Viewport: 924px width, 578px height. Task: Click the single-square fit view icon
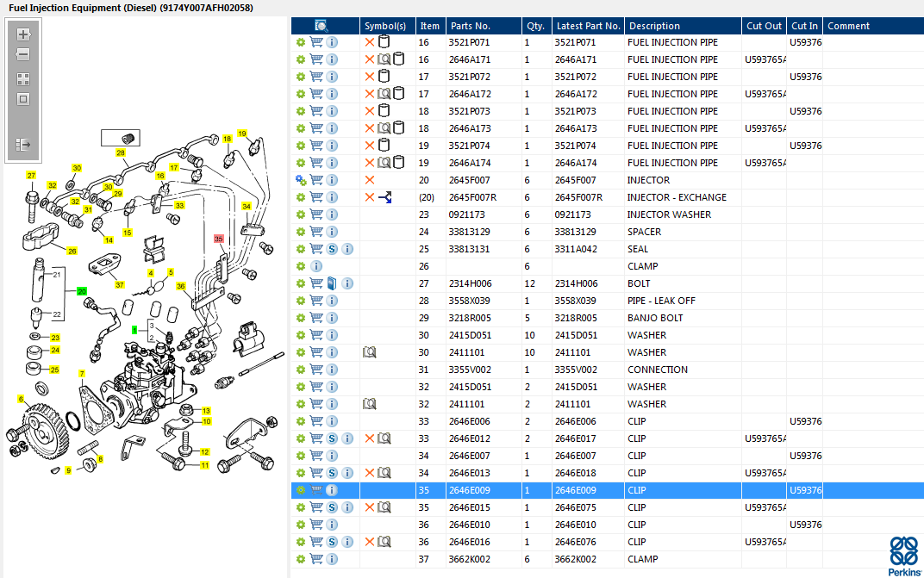pos(23,98)
